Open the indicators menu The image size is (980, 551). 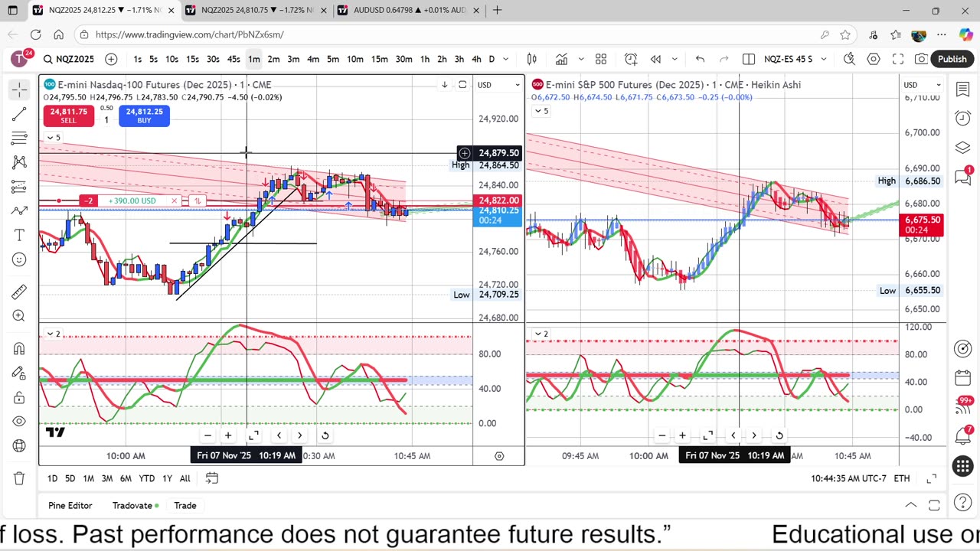click(561, 59)
